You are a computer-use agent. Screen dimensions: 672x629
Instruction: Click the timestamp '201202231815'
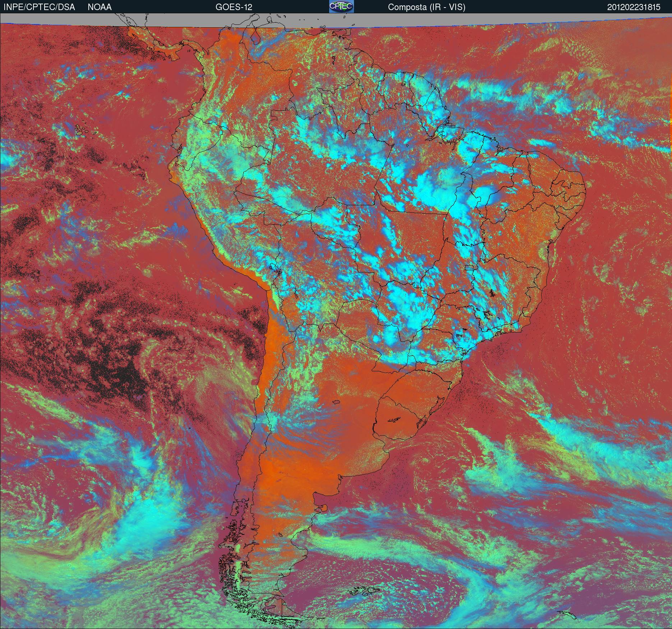coord(634,7)
